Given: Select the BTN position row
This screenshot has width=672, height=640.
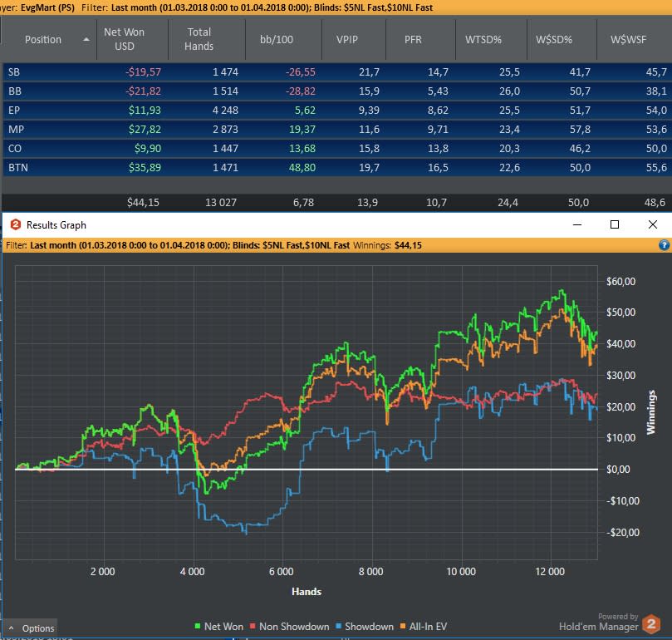Looking at the screenshot, I should pos(338,167).
